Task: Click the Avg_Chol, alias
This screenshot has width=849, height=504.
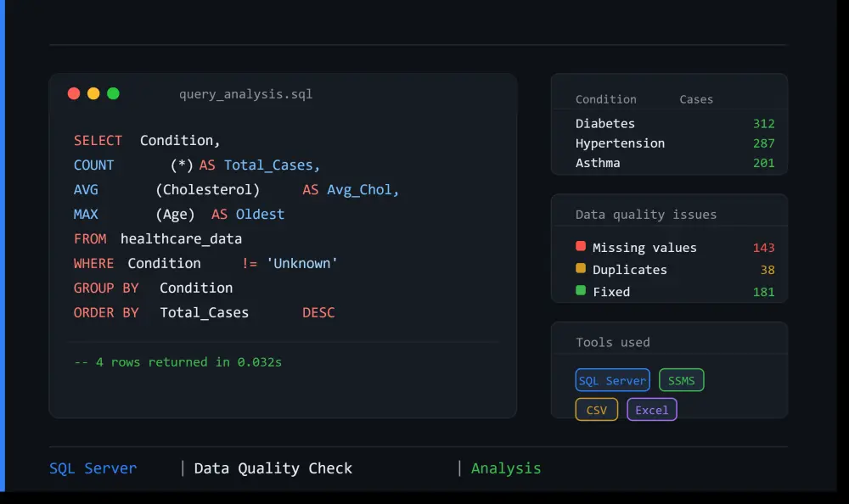Action: pos(363,190)
